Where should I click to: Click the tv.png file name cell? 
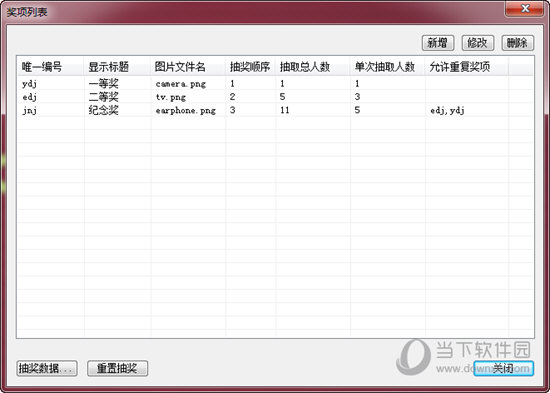171,97
